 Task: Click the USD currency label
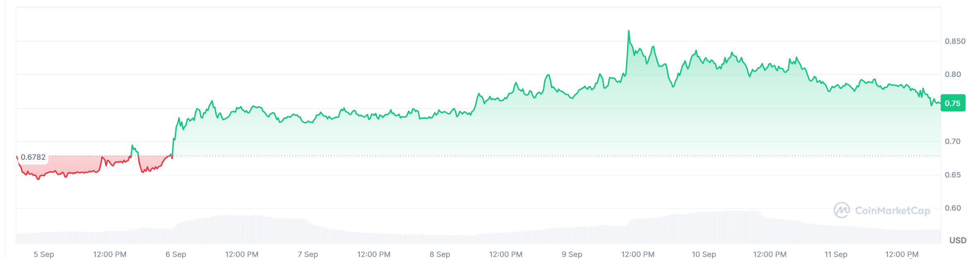point(958,240)
